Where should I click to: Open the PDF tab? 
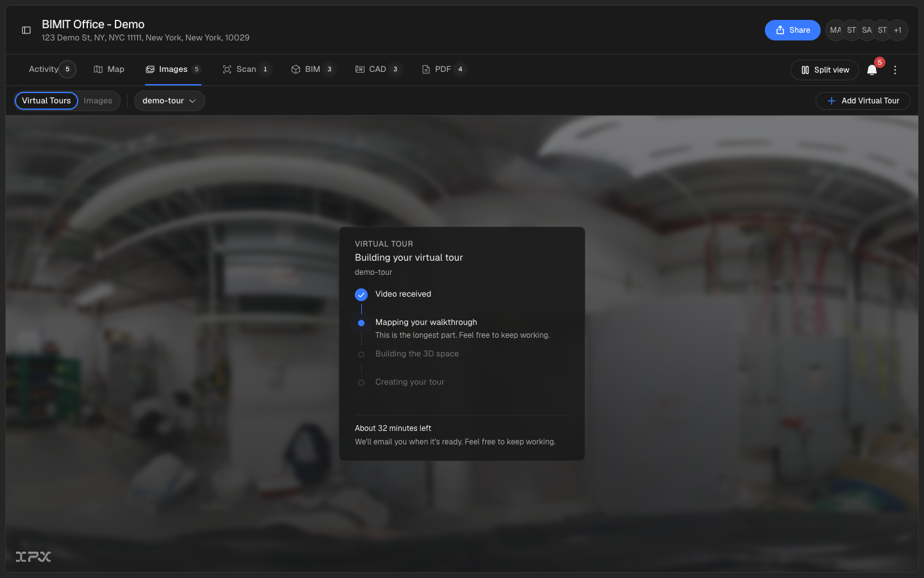click(x=444, y=69)
